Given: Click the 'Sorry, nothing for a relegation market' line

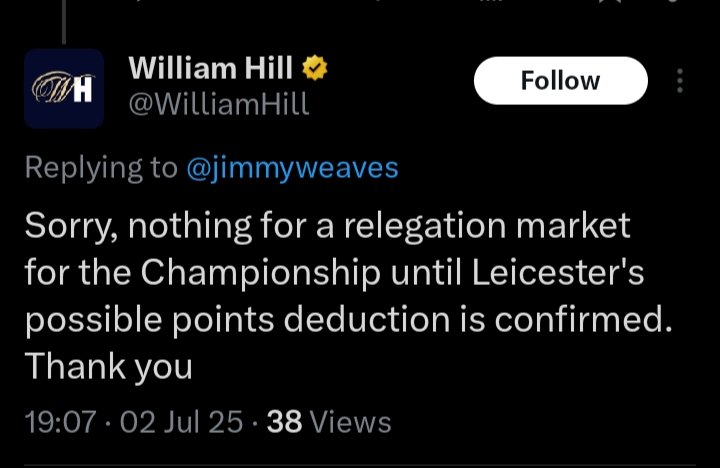Looking at the screenshot, I should click(327, 226).
